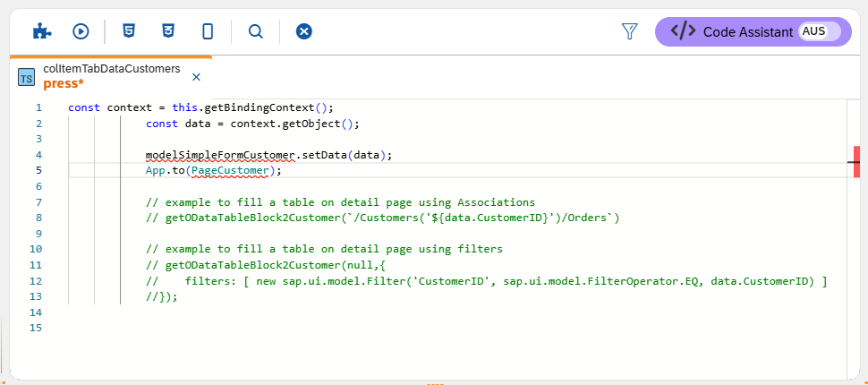The width and height of the screenshot is (868, 385).
Task: Click the round blue X icon
Action: (303, 31)
